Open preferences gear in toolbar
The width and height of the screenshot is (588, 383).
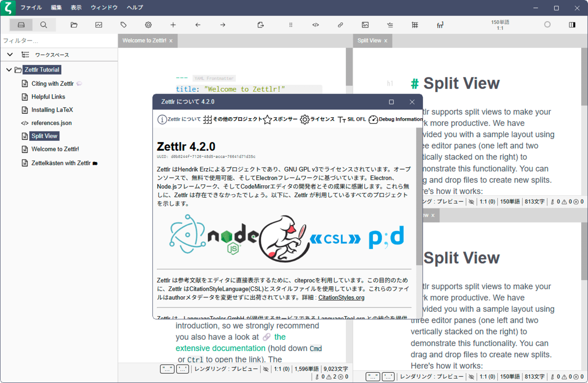pos(148,25)
